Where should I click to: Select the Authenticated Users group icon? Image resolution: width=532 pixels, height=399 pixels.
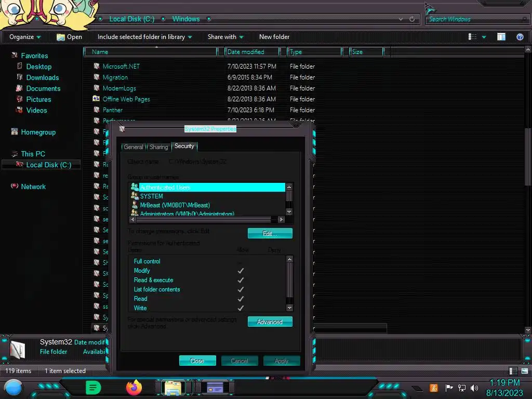[135, 187]
